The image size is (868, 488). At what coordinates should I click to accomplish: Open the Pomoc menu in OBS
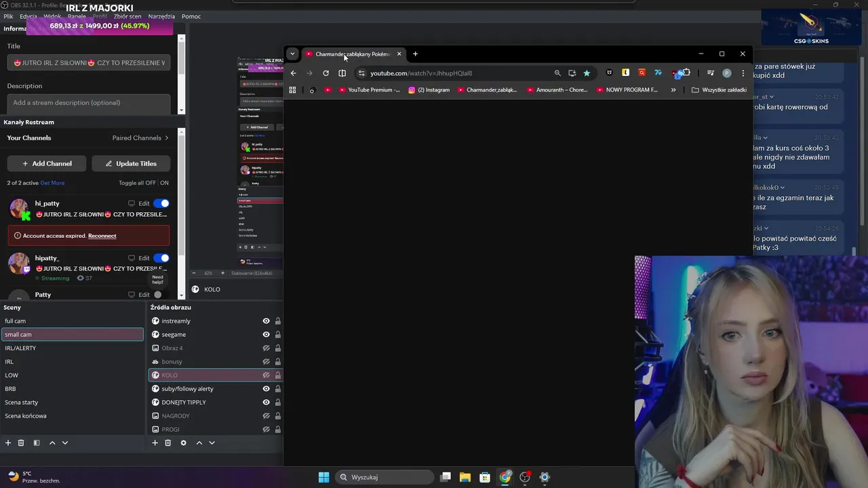pyautogui.click(x=191, y=16)
